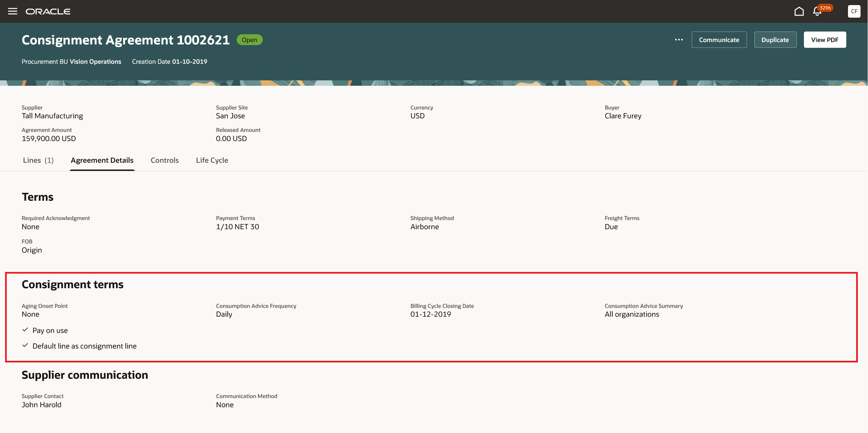
Task: Click supplier name Tall Manufacturing
Action: pos(52,116)
